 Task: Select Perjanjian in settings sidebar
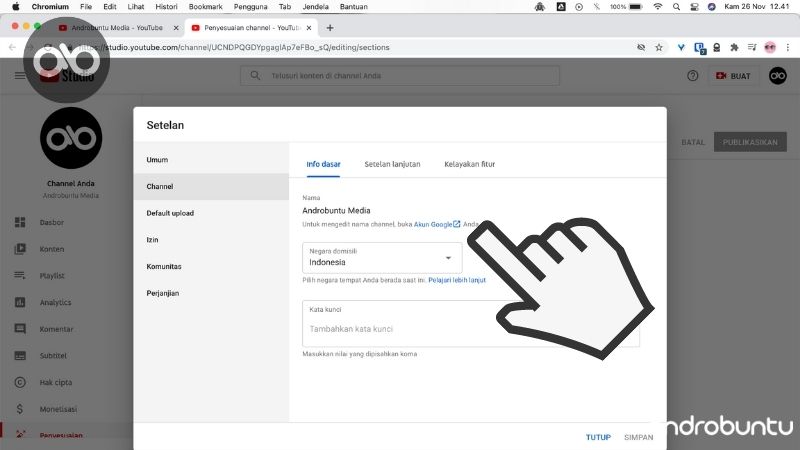click(211, 293)
